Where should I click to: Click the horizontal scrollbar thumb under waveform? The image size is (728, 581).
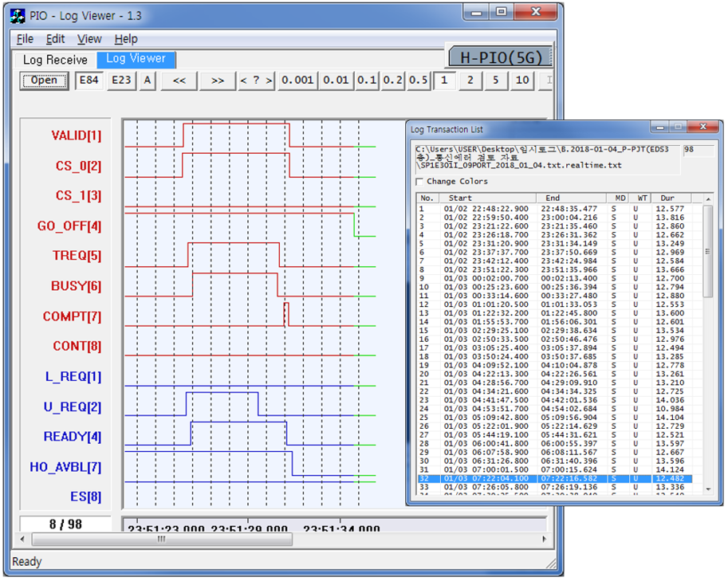point(162,540)
